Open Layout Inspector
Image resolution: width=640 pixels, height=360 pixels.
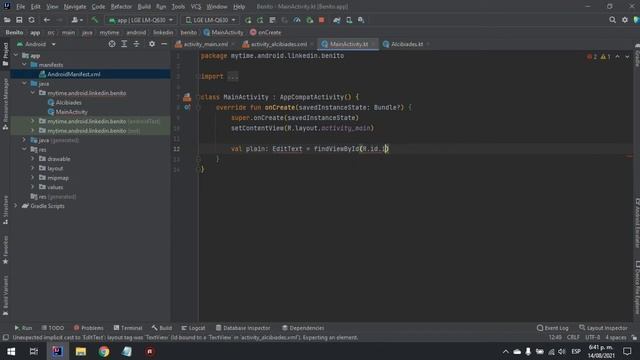(603, 328)
